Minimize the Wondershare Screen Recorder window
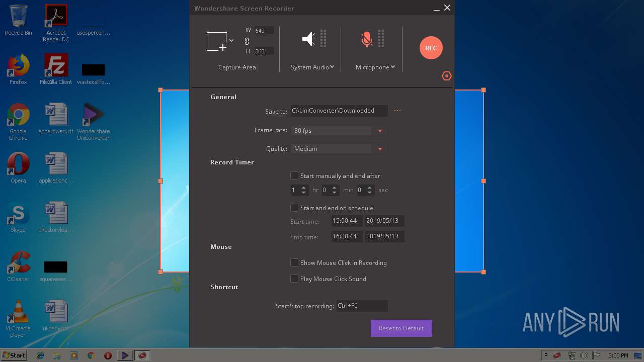 click(437, 9)
